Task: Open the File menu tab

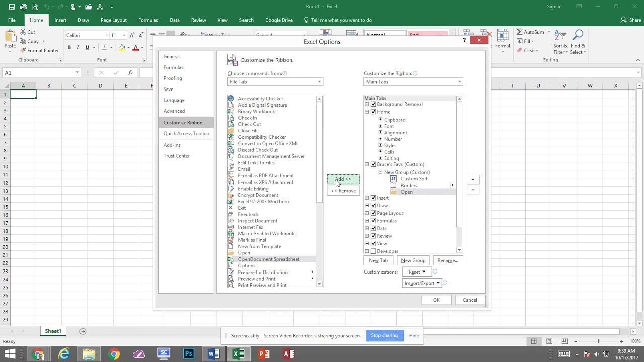Action: 12,20
